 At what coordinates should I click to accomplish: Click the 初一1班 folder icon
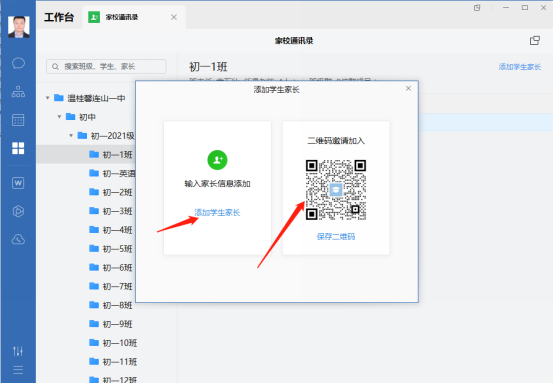(94, 154)
